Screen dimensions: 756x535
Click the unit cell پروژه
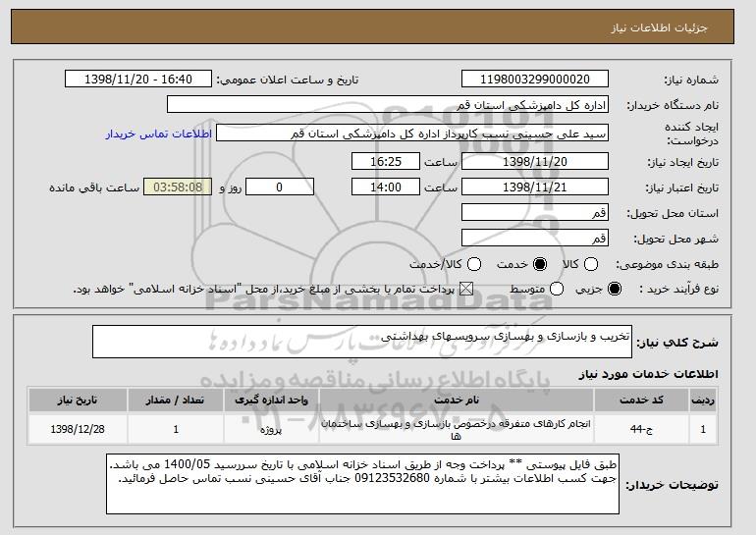[x=271, y=429]
